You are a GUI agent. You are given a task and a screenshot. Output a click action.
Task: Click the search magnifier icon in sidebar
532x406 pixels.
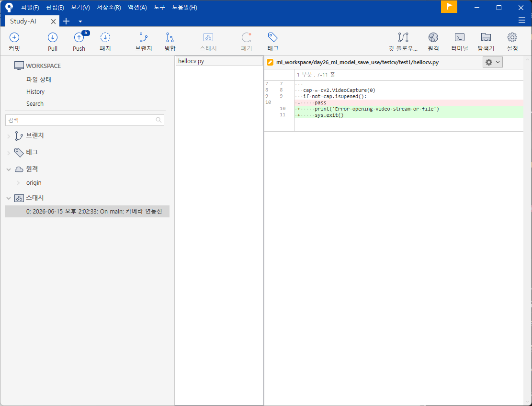[158, 120]
